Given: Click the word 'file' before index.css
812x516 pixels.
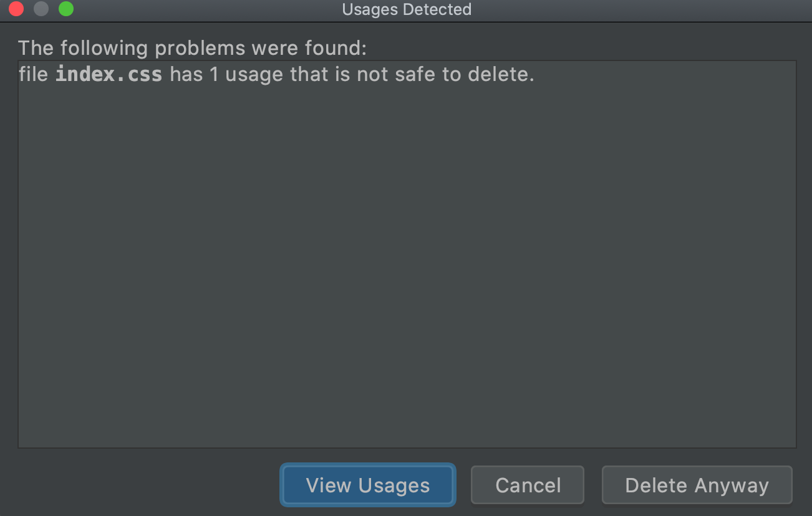Looking at the screenshot, I should 34,75.
